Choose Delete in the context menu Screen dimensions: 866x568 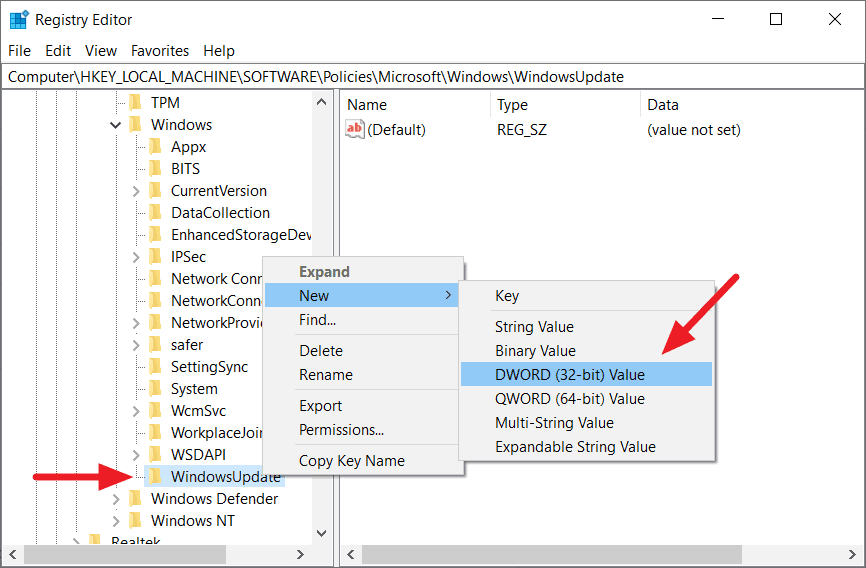[x=362, y=351]
